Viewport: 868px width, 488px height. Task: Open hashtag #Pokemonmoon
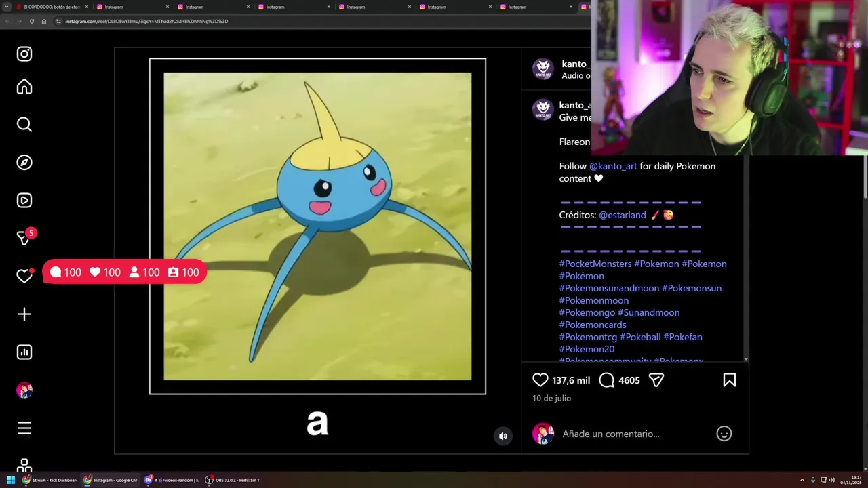[593, 300]
